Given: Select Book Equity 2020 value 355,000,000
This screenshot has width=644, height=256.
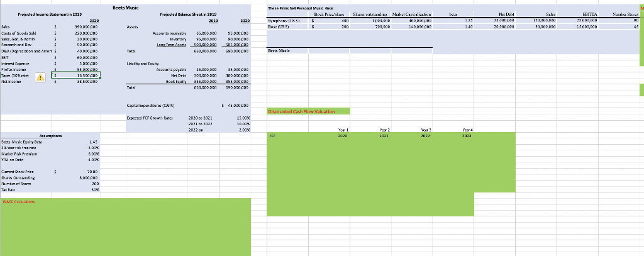Looking at the screenshot, I should tap(238, 82).
